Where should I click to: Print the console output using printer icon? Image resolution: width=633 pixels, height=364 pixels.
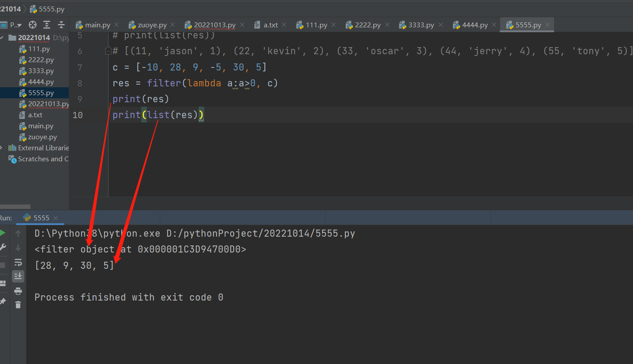pos(18,291)
